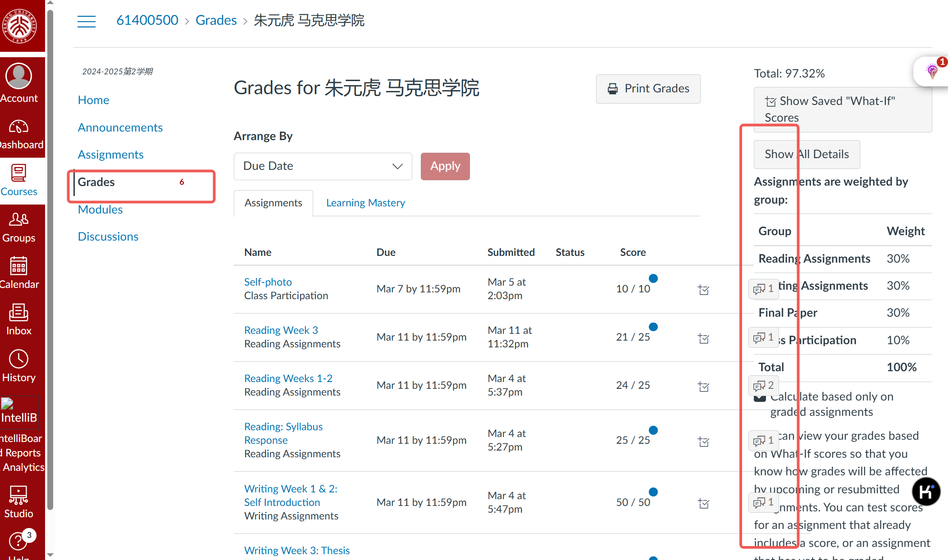Click the Due Date dropdown chevron arrow
Screen dimensions: 948x560
[397, 166]
